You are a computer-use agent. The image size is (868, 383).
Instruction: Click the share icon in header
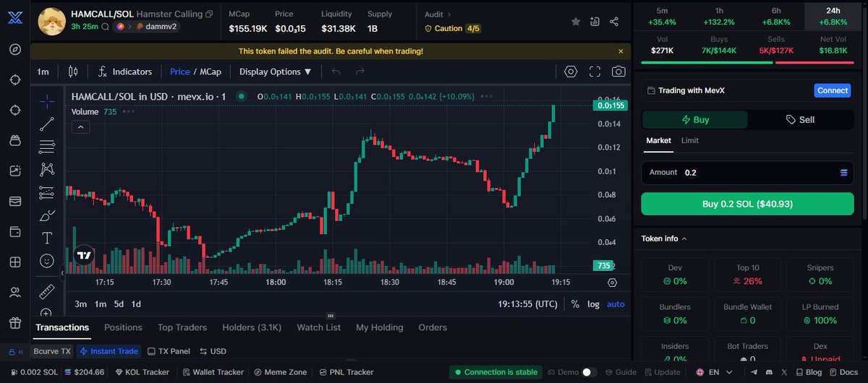614,22
